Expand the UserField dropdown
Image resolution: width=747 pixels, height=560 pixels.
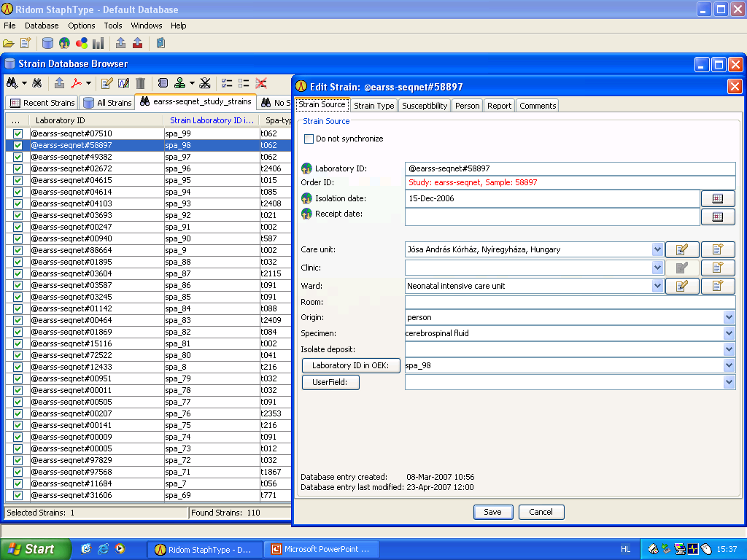pos(729,382)
